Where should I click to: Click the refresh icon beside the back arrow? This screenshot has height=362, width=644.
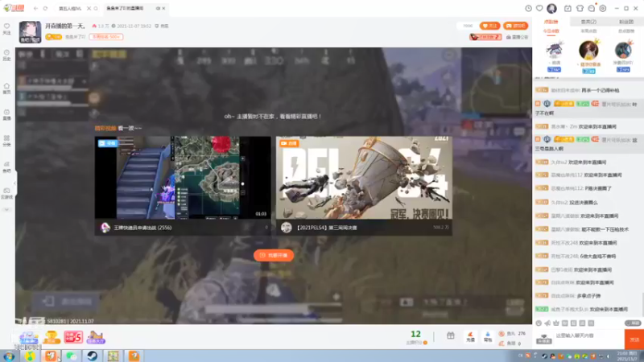click(45, 8)
